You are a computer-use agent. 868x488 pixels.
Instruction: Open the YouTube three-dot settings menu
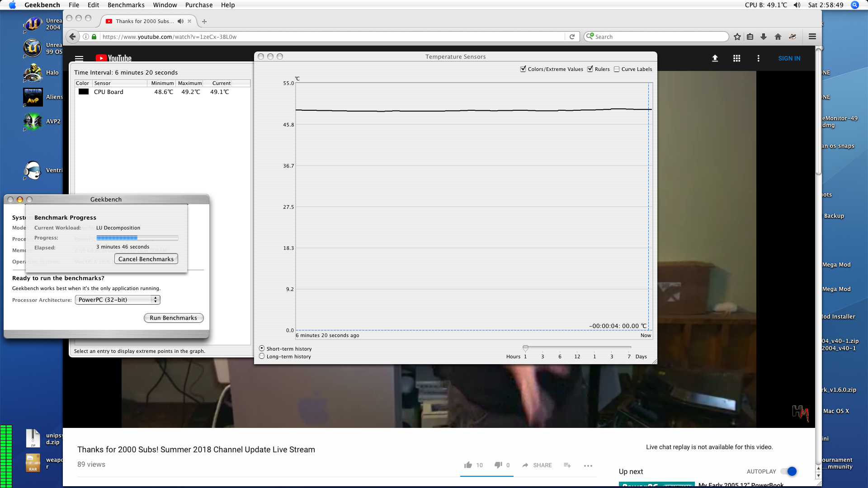point(758,58)
